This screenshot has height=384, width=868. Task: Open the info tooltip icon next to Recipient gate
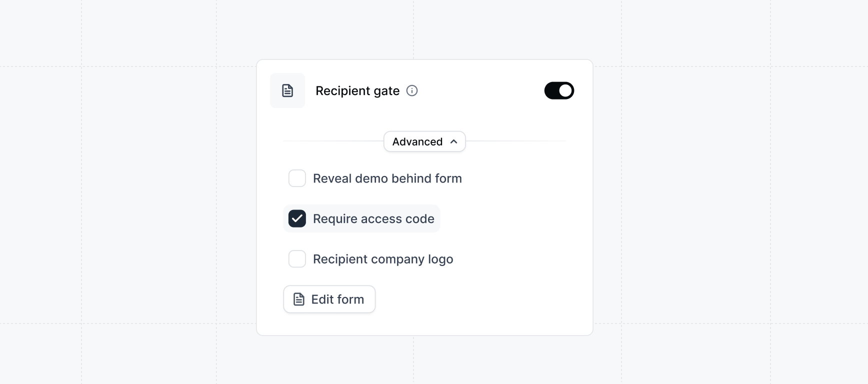pos(412,90)
